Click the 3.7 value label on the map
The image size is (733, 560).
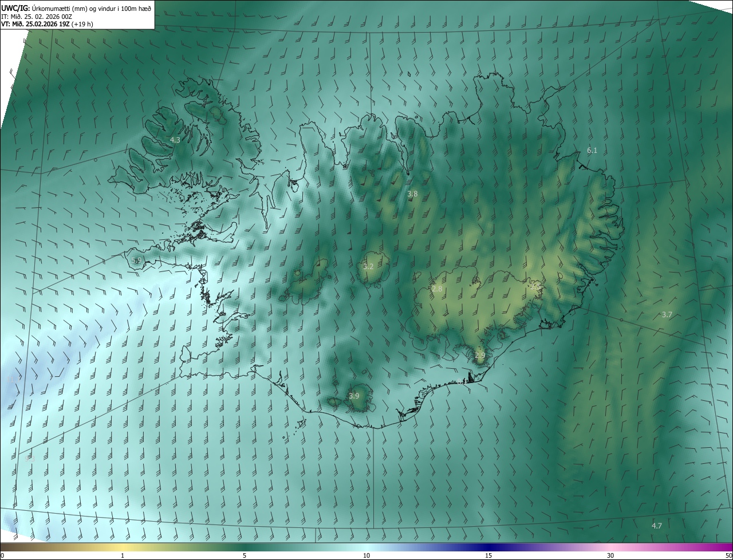[667, 315]
